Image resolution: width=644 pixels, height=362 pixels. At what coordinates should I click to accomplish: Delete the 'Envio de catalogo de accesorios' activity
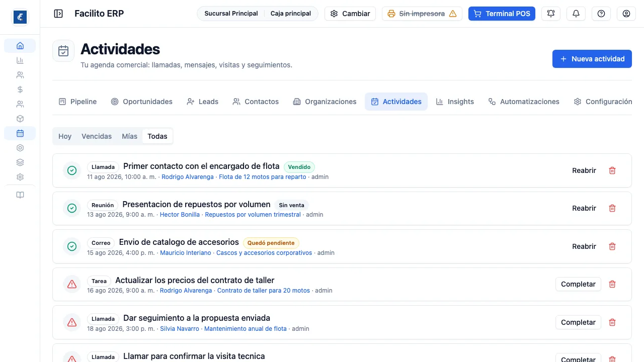click(x=612, y=246)
